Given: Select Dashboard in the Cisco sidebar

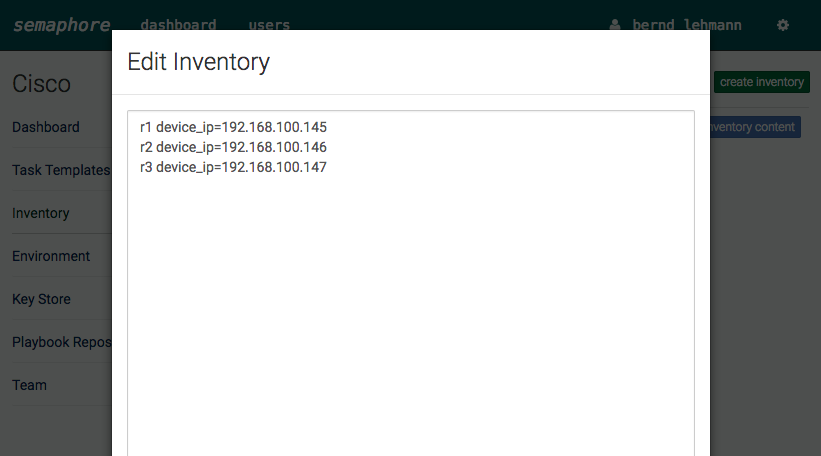Looking at the screenshot, I should point(46,127).
